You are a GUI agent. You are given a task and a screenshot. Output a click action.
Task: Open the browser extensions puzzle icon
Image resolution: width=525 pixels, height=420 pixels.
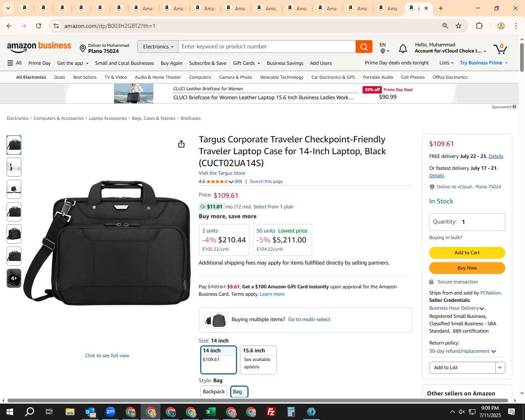click(479, 26)
